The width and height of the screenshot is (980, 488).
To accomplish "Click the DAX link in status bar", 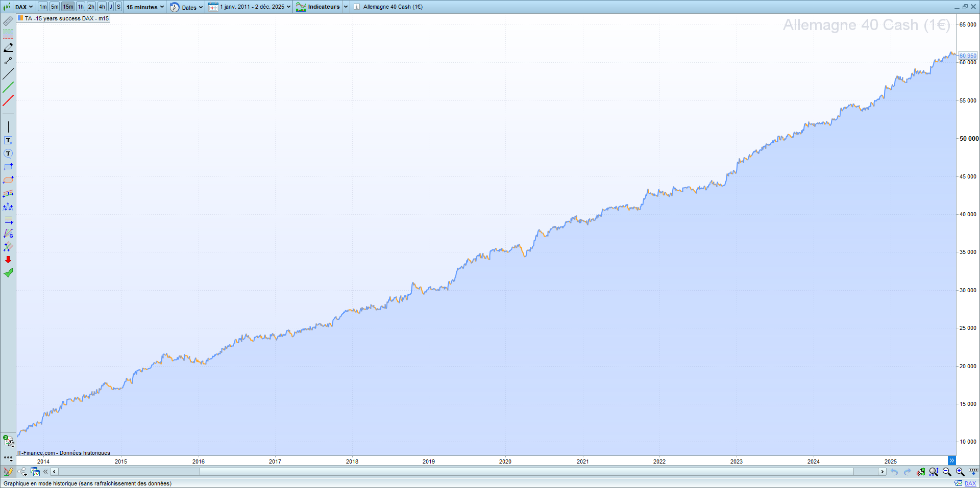I will click(970, 483).
